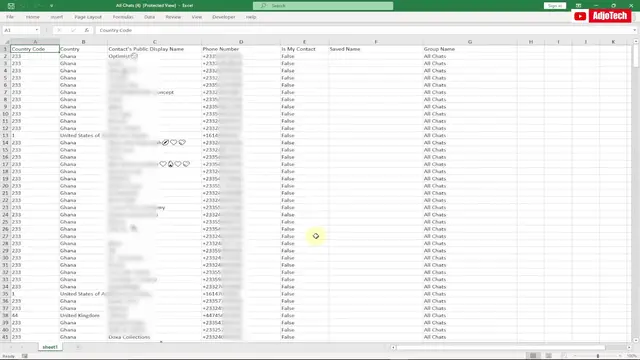Switch to the Developer tab

point(224,17)
